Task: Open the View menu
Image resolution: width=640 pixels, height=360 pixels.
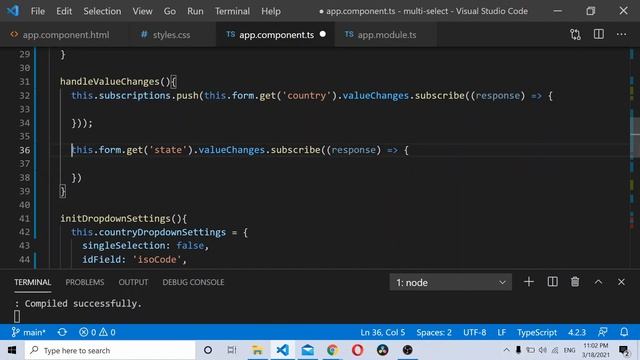Action: [142, 11]
